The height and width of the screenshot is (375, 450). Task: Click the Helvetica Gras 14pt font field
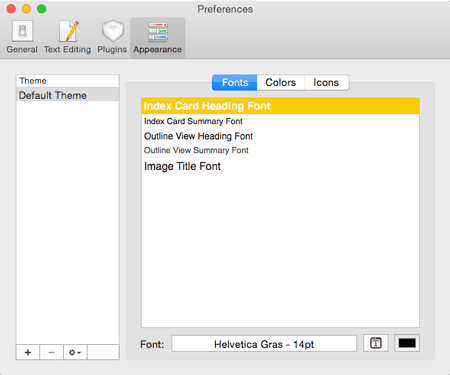click(x=264, y=344)
